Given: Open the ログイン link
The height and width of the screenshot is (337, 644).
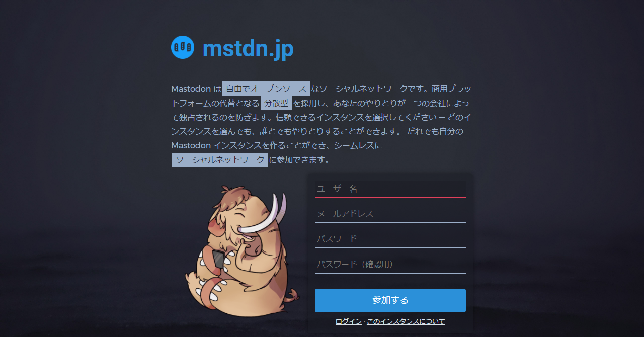Looking at the screenshot, I should 349,321.
